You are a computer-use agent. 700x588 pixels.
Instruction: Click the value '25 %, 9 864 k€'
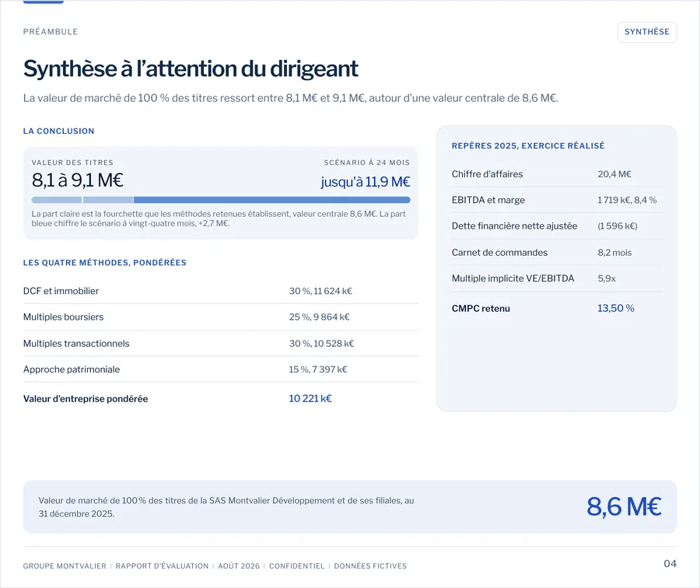coord(319,317)
